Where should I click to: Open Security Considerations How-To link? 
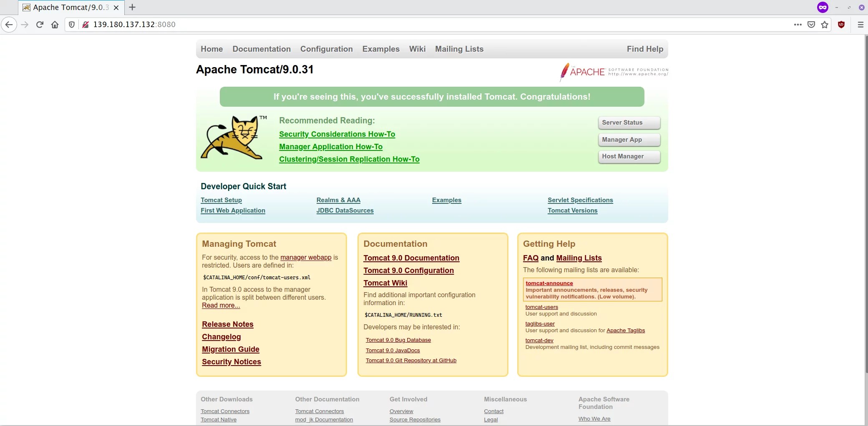[x=337, y=134]
